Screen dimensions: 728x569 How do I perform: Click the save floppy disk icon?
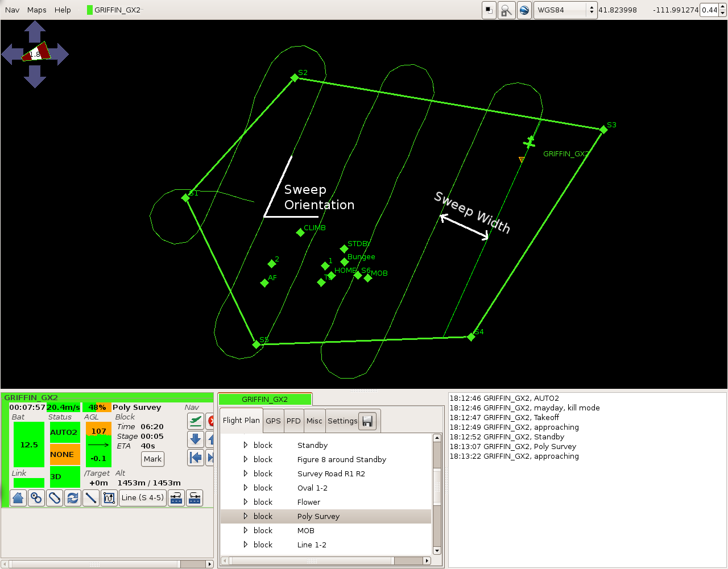click(x=367, y=421)
